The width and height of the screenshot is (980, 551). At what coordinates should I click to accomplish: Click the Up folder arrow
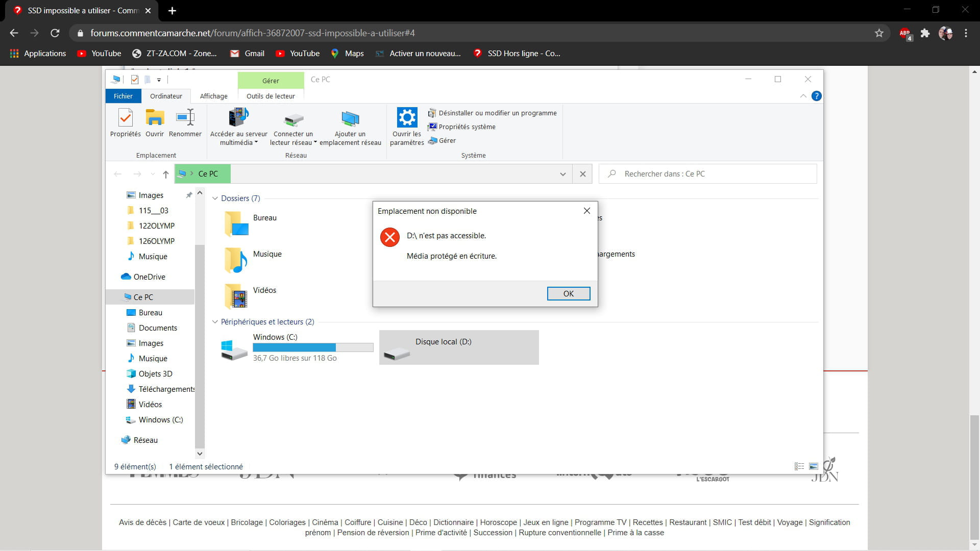(166, 174)
